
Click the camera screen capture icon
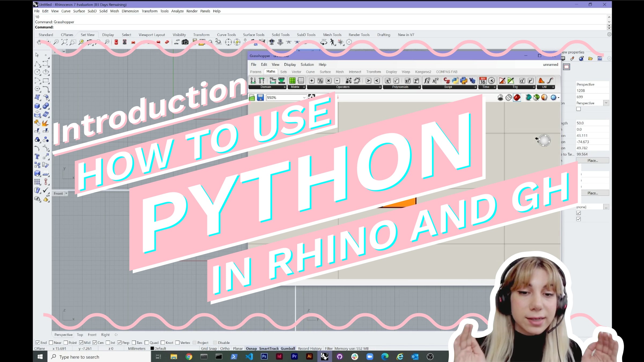(x=185, y=42)
